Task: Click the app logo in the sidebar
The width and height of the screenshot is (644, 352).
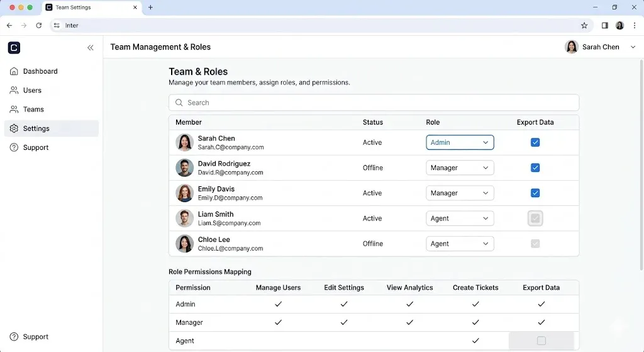Action: 14,48
